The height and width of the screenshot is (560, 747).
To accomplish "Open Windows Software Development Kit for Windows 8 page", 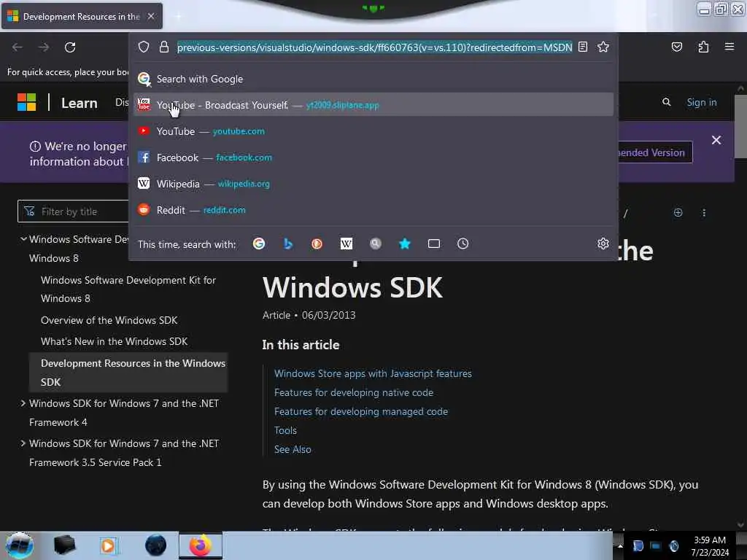I will tap(128, 289).
